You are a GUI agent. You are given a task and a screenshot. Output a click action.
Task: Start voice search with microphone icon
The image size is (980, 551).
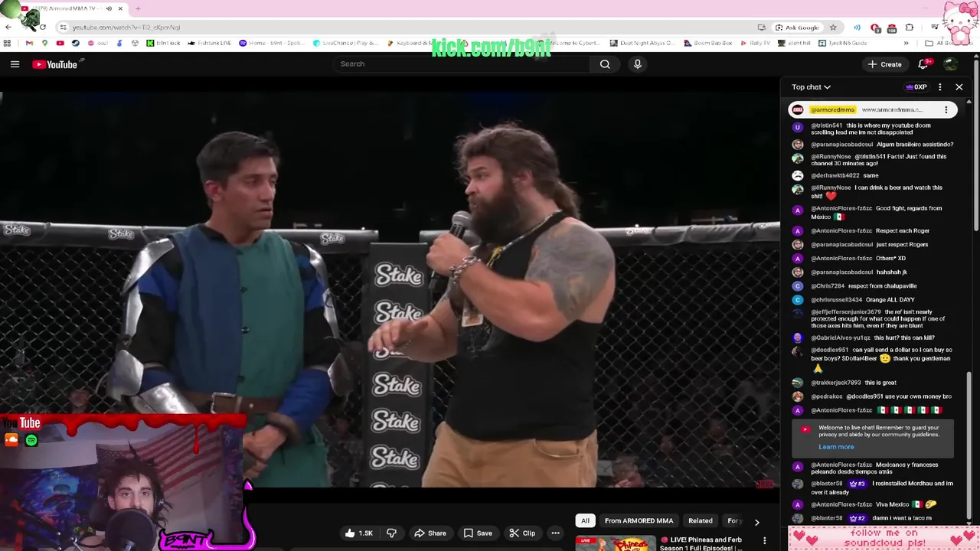click(637, 64)
